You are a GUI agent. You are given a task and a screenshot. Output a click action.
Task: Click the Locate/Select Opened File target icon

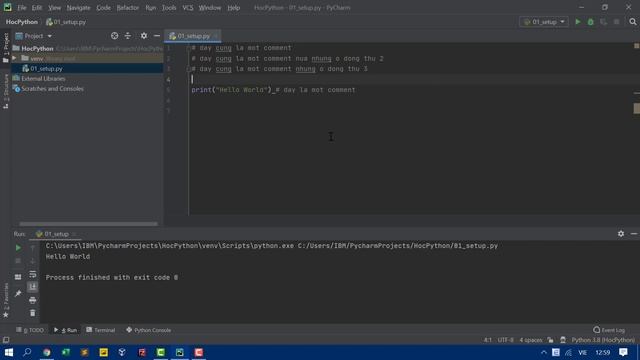pyautogui.click(x=114, y=36)
